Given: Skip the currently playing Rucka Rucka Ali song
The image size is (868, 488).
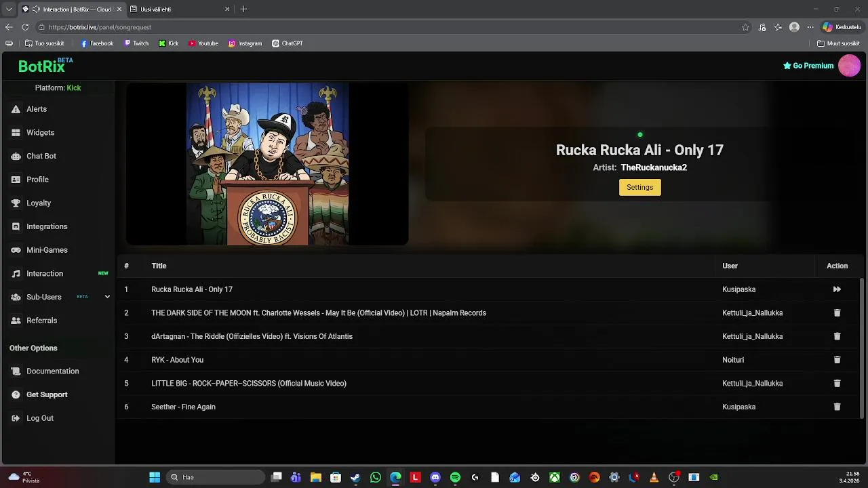Looking at the screenshot, I should (837, 289).
